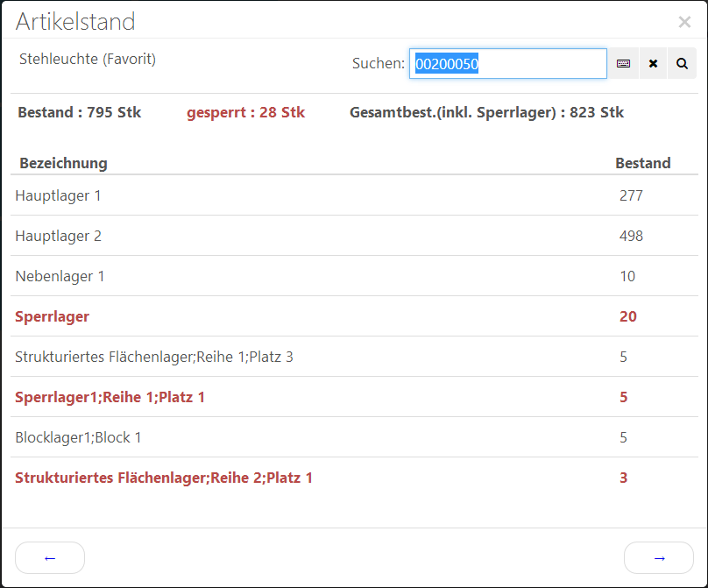Image resolution: width=708 pixels, height=588 pixels.
Task: Close the Artikelstand dialog
Action: pyautogui.click(x=684, y=22)
